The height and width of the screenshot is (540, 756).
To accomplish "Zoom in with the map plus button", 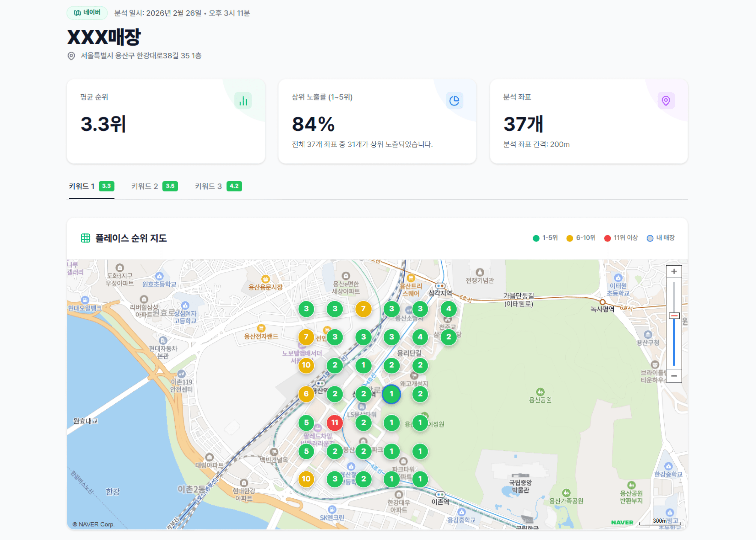I will click(674, 271).
